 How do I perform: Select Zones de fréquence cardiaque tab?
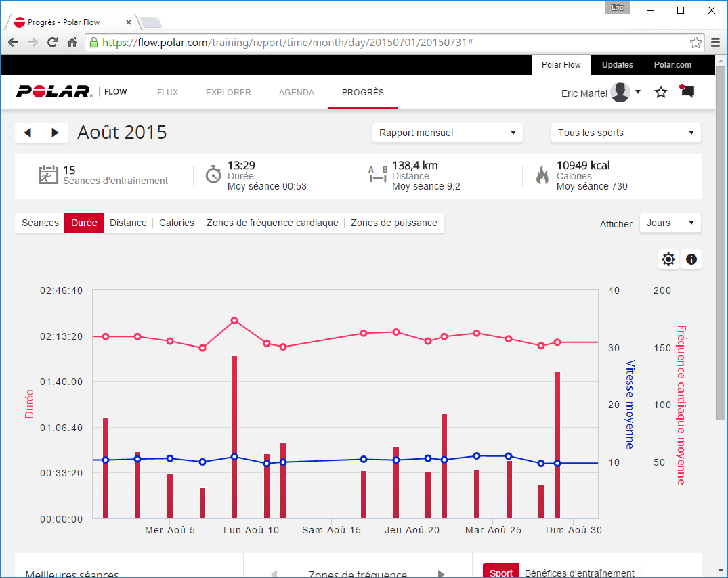pos(272,223)
